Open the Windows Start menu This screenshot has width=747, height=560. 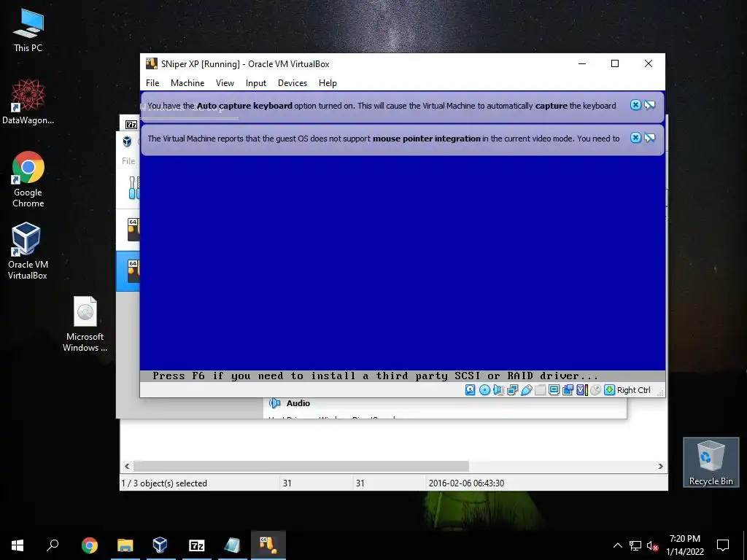[18, 545]
